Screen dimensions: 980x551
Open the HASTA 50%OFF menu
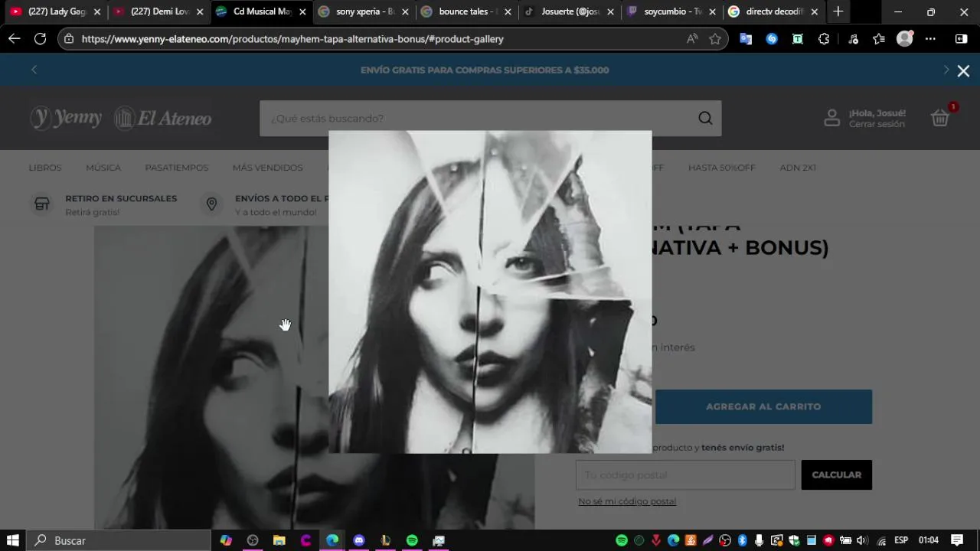coord(721,168)
